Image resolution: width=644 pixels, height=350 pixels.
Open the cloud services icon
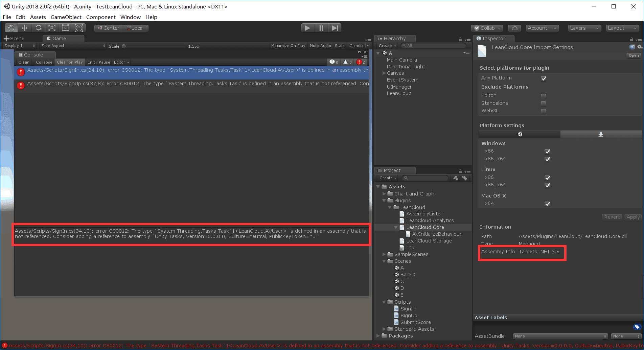tap(514, 28)
